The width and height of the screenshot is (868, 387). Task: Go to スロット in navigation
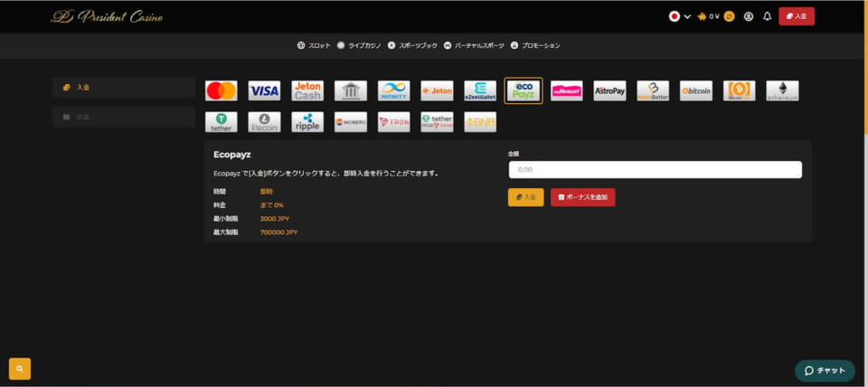coord(314,46)
